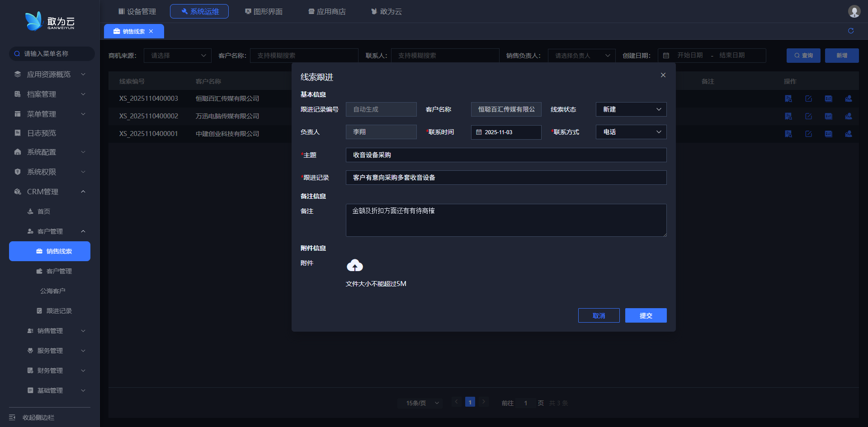Click the 备注 textarea
The width and height of the screenshot is (868, 427).
506,220
